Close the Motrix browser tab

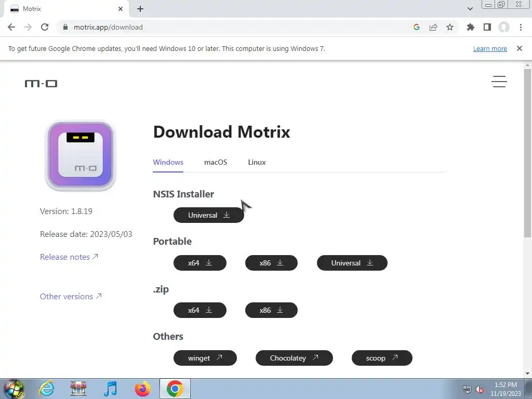pos(121,9)
